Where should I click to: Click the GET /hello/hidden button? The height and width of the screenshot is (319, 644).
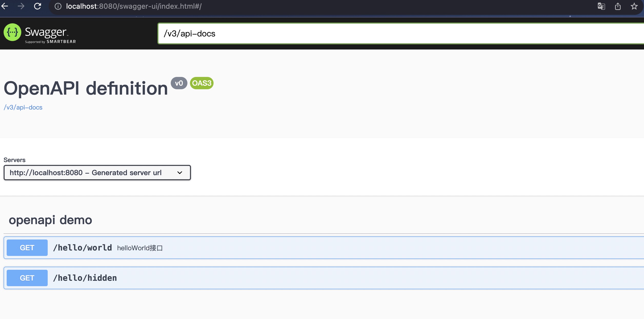point(27,277)
